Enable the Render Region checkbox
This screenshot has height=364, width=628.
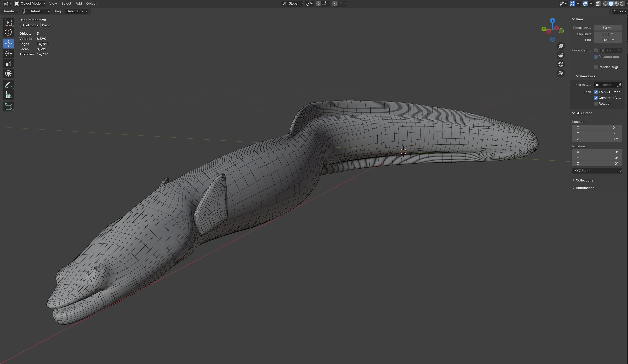coord(596,67)
